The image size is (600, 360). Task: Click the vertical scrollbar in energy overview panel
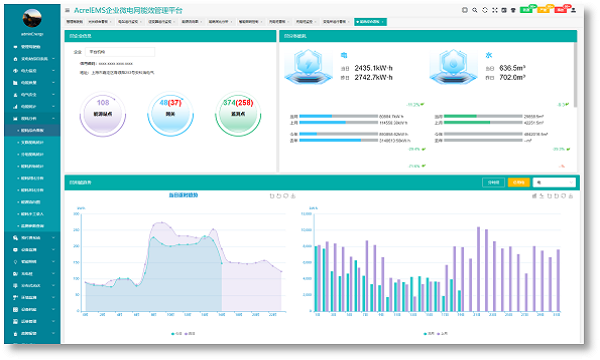575,75
